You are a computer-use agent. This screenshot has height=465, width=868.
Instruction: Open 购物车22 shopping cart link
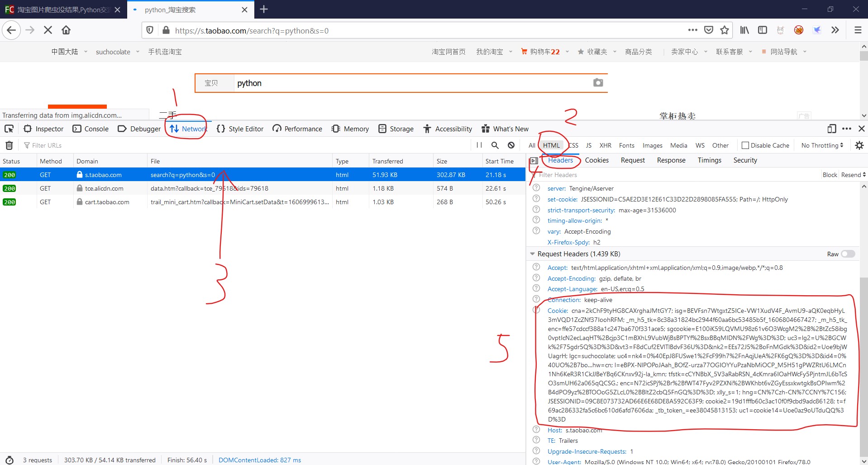pos(540,52)
